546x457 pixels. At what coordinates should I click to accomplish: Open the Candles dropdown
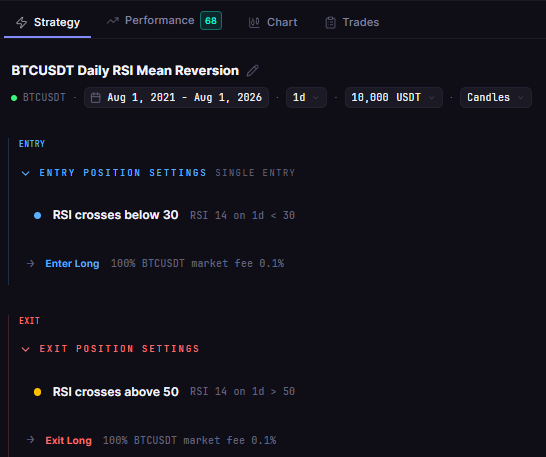496,98
